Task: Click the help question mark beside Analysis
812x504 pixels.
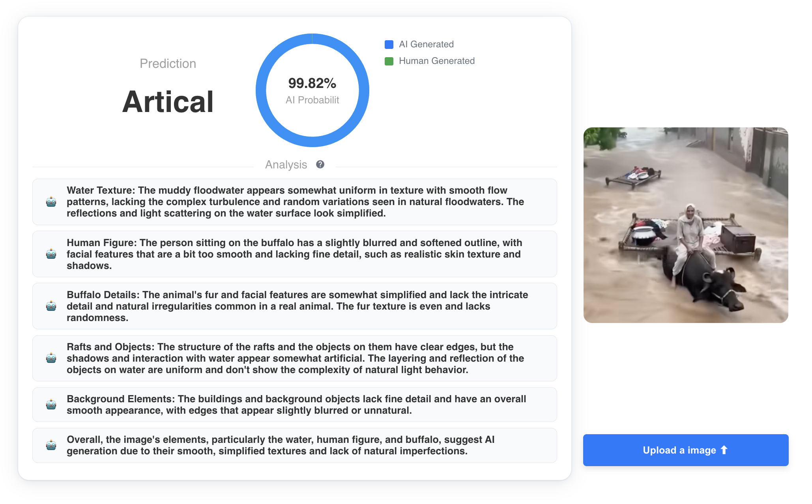Action: (x=320, y=164)
